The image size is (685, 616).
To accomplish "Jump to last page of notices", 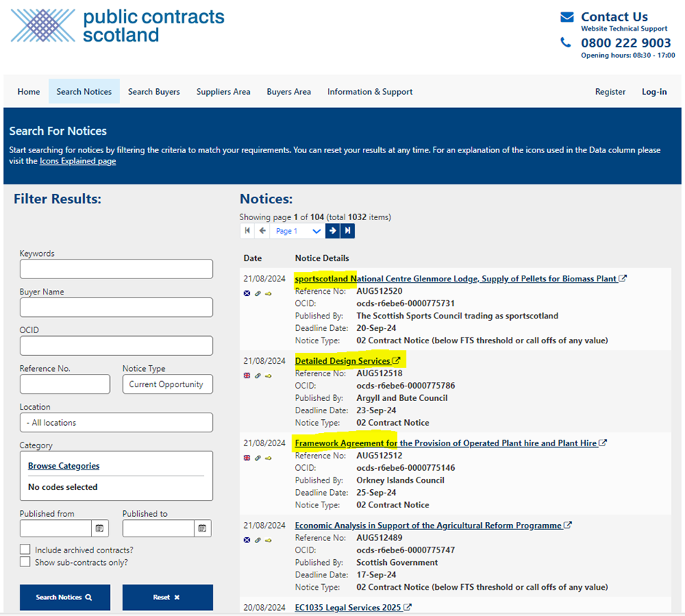I will coord(348,230).
